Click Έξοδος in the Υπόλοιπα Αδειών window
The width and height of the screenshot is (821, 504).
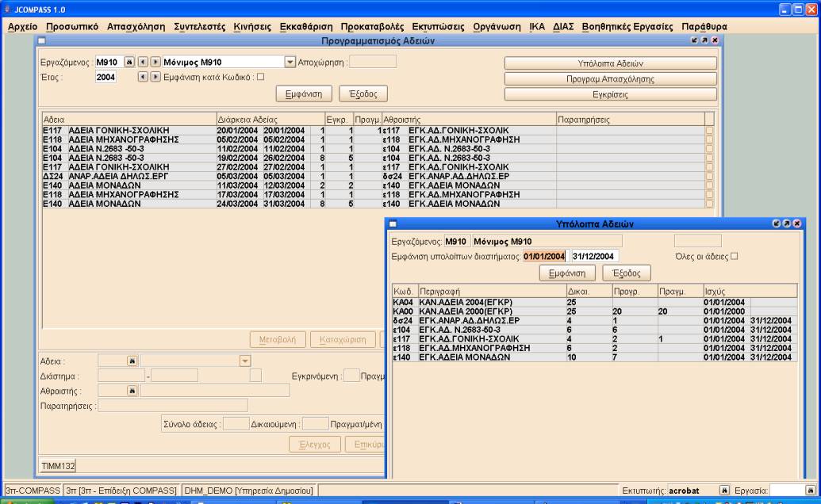626,273
